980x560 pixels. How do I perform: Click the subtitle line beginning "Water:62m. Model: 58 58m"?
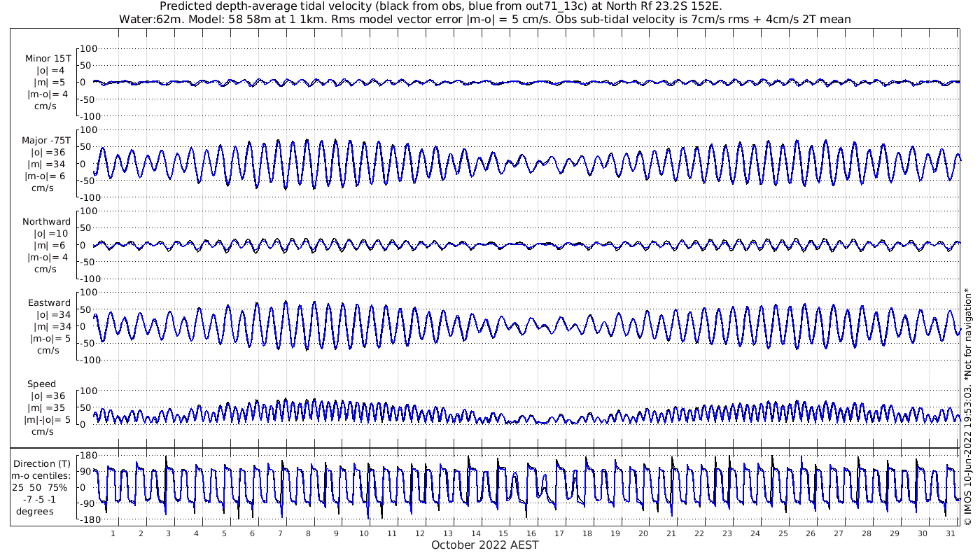(x=485, y=19)
